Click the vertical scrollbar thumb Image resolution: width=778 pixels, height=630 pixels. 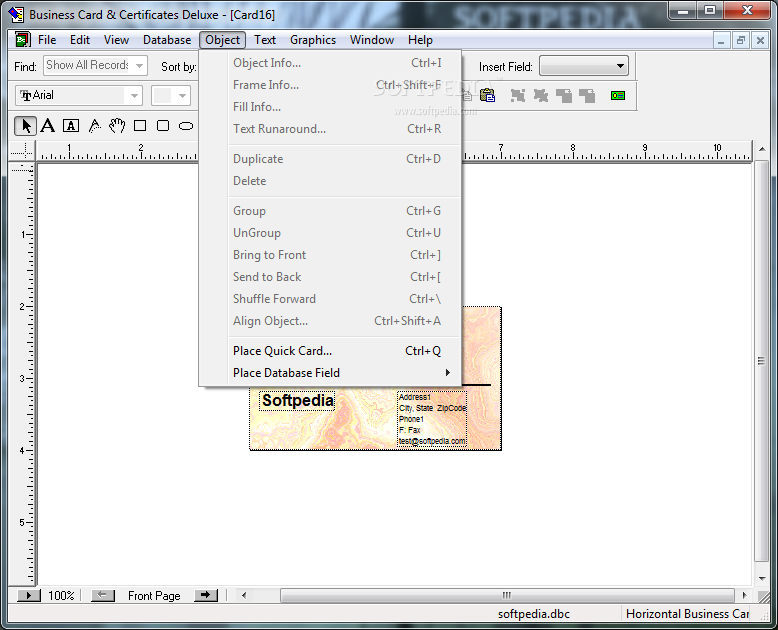(x=761, y=361)
